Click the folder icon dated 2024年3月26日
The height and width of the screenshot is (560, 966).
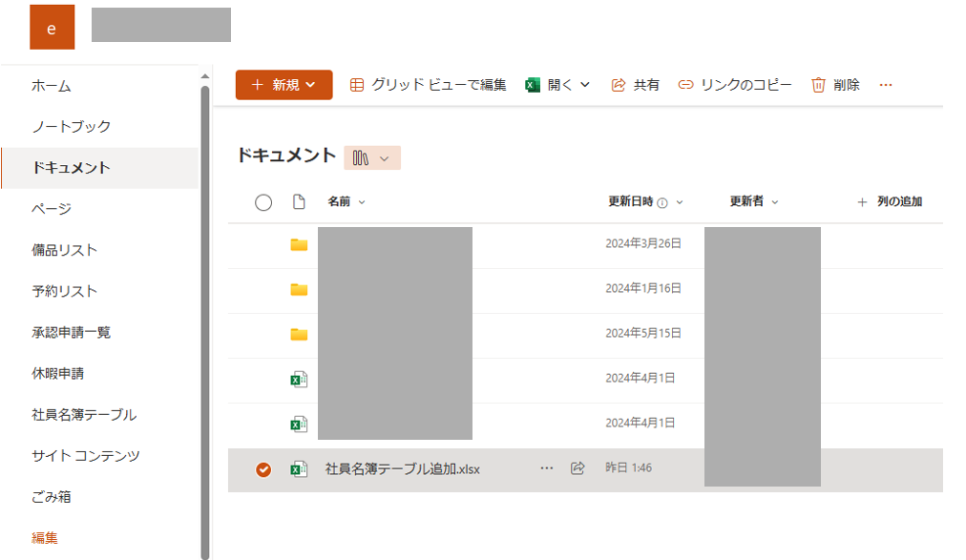pos(299,244)
